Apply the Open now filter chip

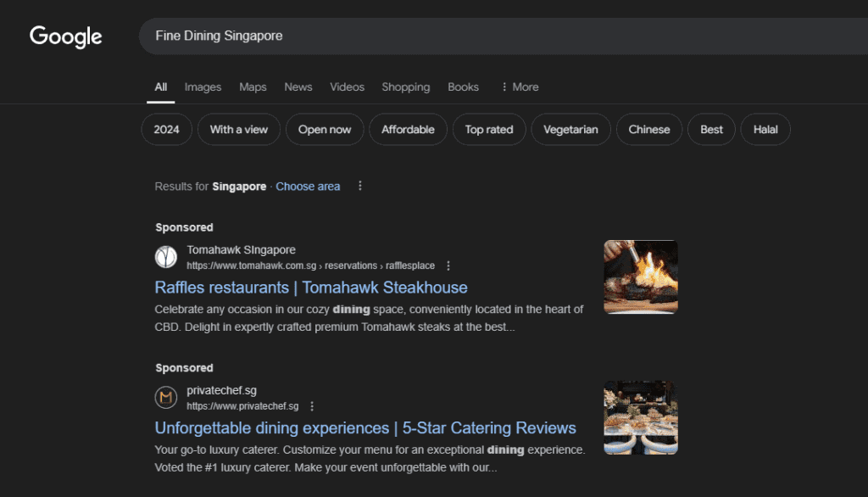click(325, 129)
